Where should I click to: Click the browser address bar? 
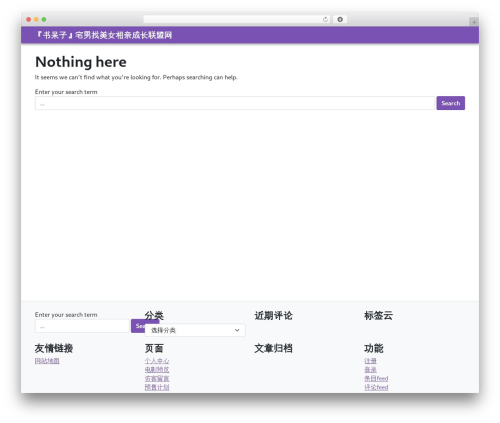237,19
